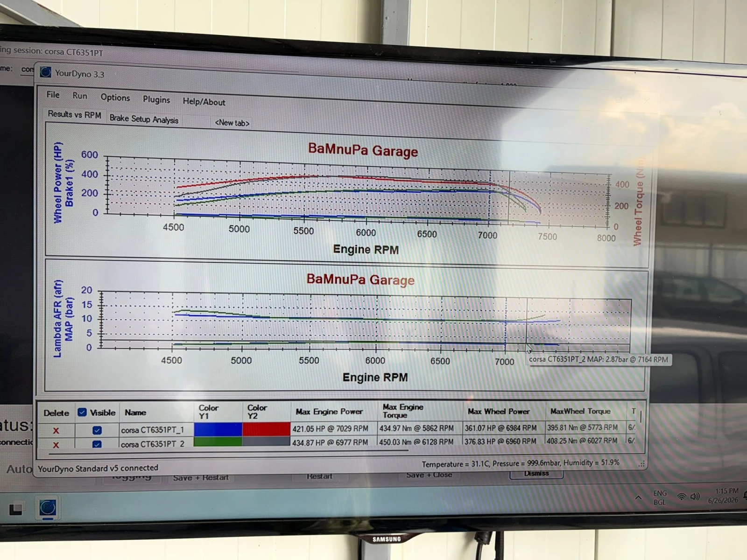Show hidden system tray icons chevron
The image size is (747, 560).
pyautogui.click(x=638, y=498)
